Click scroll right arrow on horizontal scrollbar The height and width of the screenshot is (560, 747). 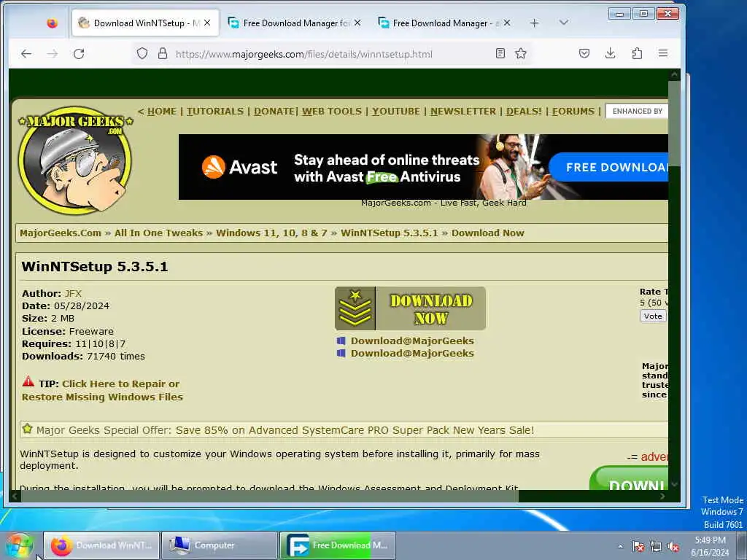(x=662, y=496)
